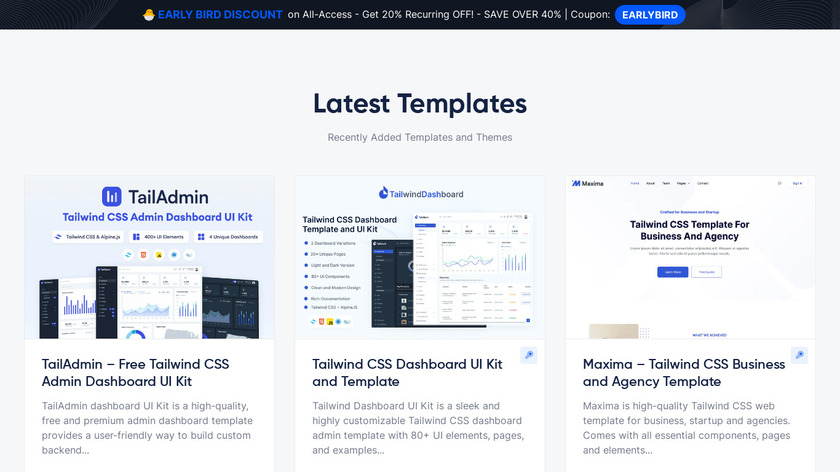Click the key badge icon on Maxima card
The height and width of the screenshot is (472, 840).
pyautogui.click(x=799, y=355)
